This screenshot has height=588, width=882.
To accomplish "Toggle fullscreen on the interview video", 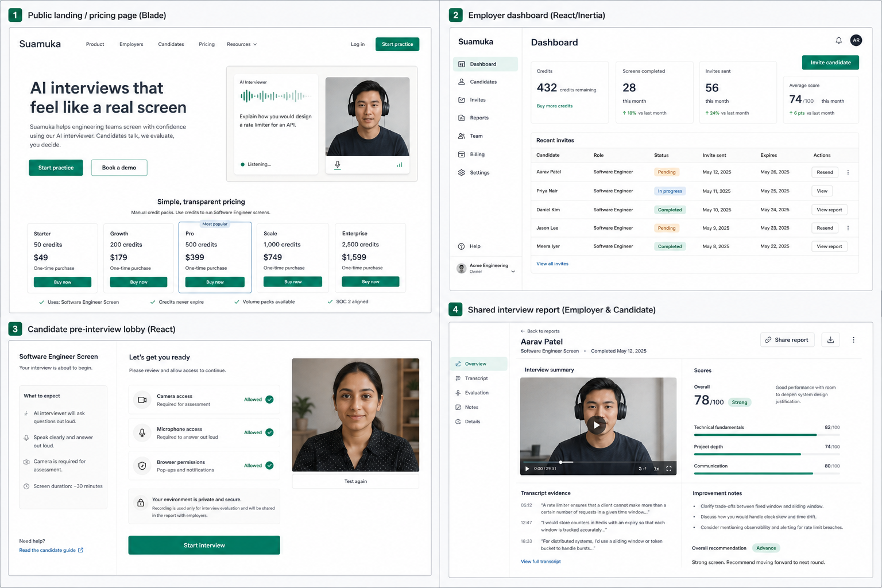I will click(x=669, y=469).
